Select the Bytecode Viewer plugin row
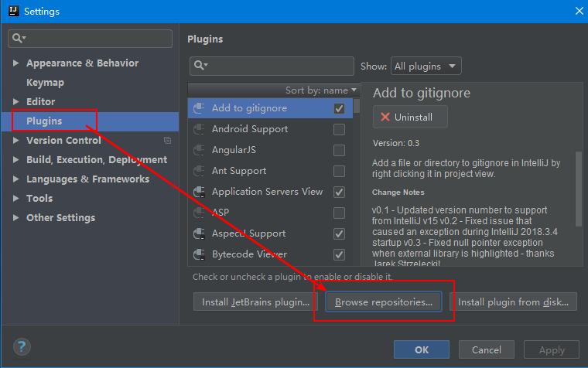588x368 pixels. (x=270, y=254)
